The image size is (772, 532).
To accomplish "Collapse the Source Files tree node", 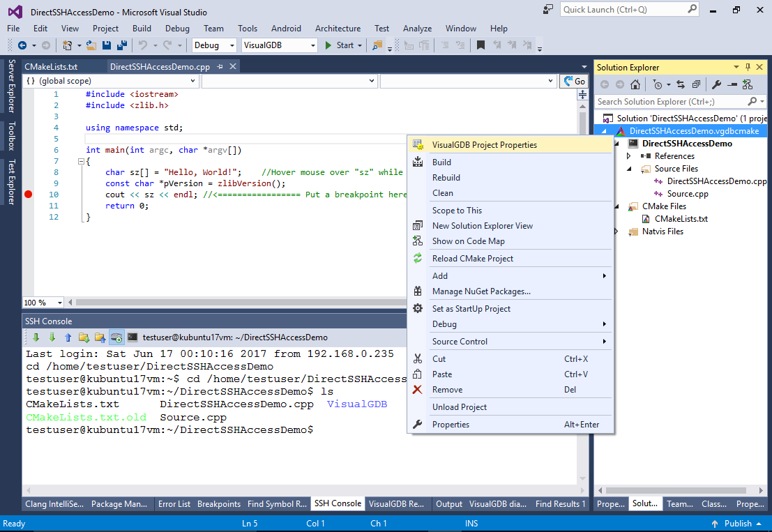I will 629,169.
